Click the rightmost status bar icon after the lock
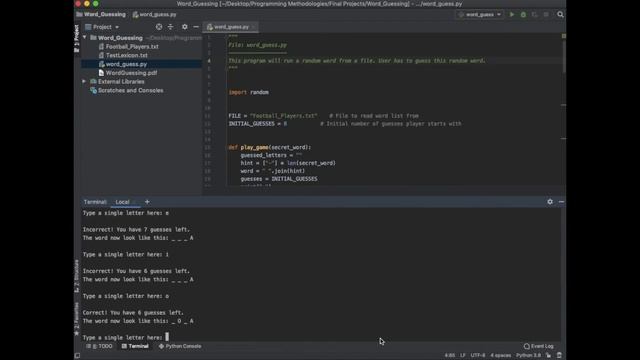The height and width of the screenshot is (360, 640). (559, 356)
